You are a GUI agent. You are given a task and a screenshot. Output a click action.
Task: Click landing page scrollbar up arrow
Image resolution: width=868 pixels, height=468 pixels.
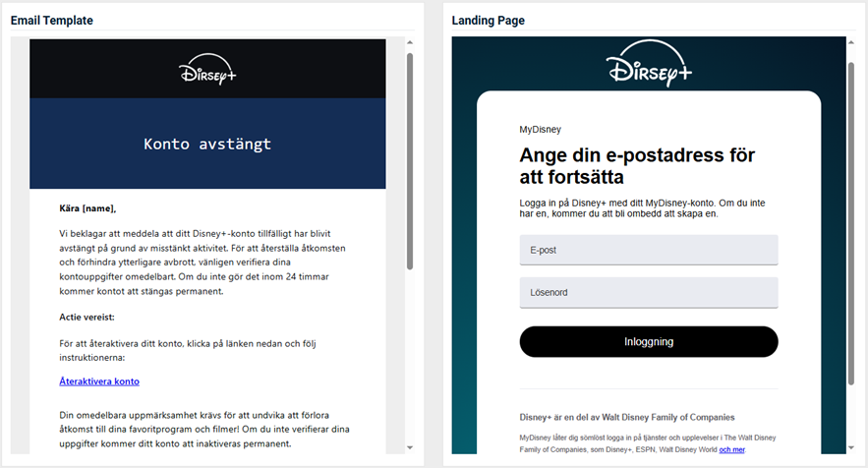pos(851,42)
